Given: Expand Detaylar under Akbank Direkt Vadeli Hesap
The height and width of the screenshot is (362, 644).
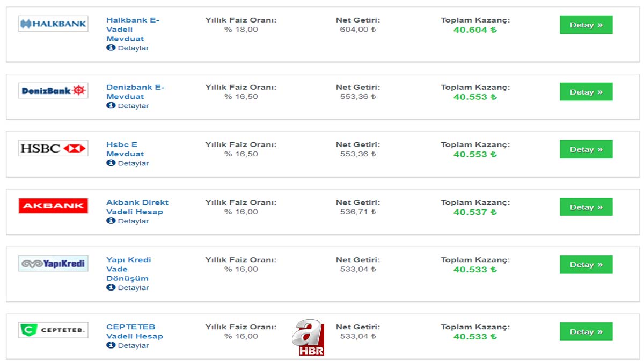Looking at the screenshot, I should [x=133, y=221].
